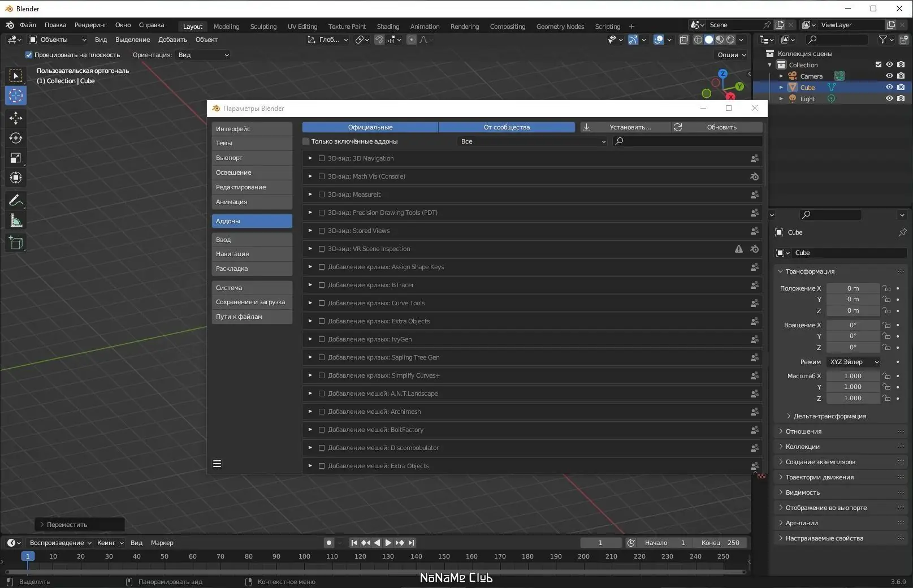Open the viewport Options button
The image size is (913, 588).
[732, 55]
